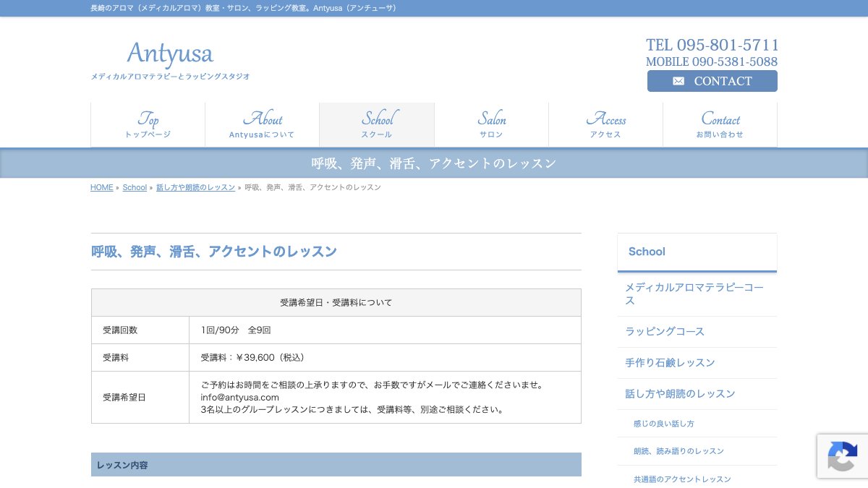Click the メディカルアロマテラピーとラッピングスタジオ tagline
The width and height of the screenshot is (868, 488).
(170, 77)
